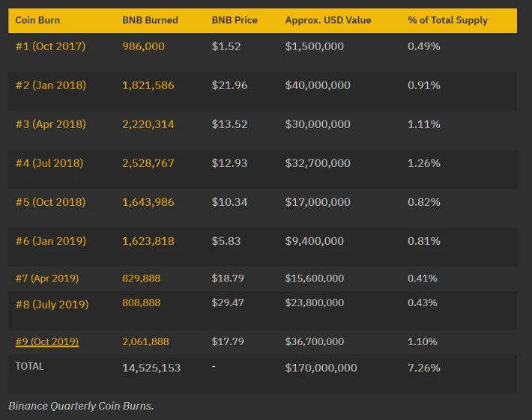Click the 1,821,586 burned amount
The width and height of the screenshot is (532, 420).
coord(148,85)
